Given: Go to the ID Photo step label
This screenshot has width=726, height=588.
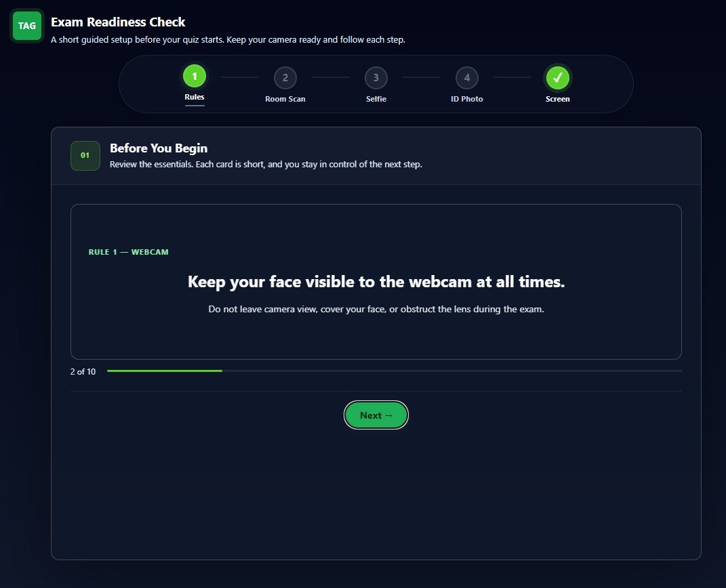Looking at the screenshot, I should click(x=466, y=99).
